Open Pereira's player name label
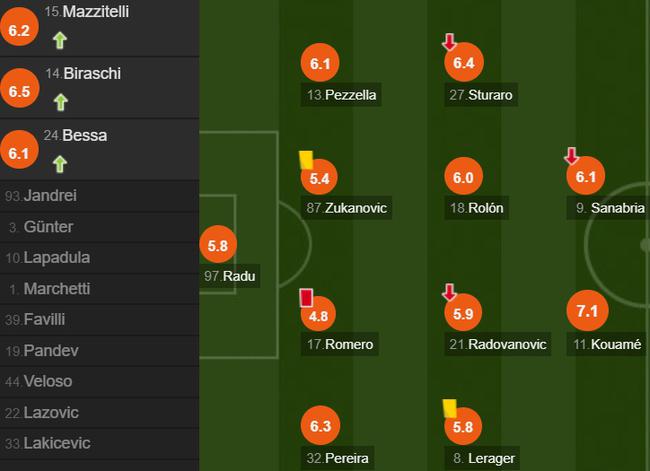This screenshot has width=650, height=471. click(337, 458)
